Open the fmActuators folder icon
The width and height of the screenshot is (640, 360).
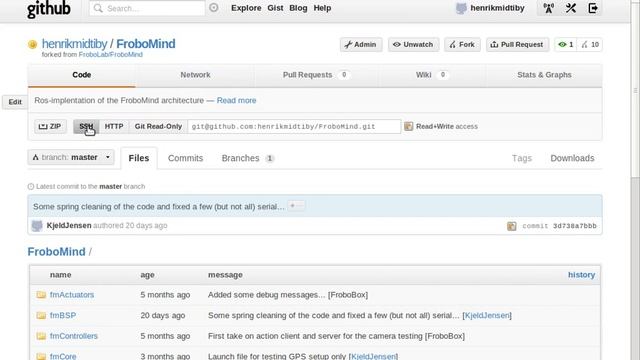pyautogui.click(x=41, y=295)
